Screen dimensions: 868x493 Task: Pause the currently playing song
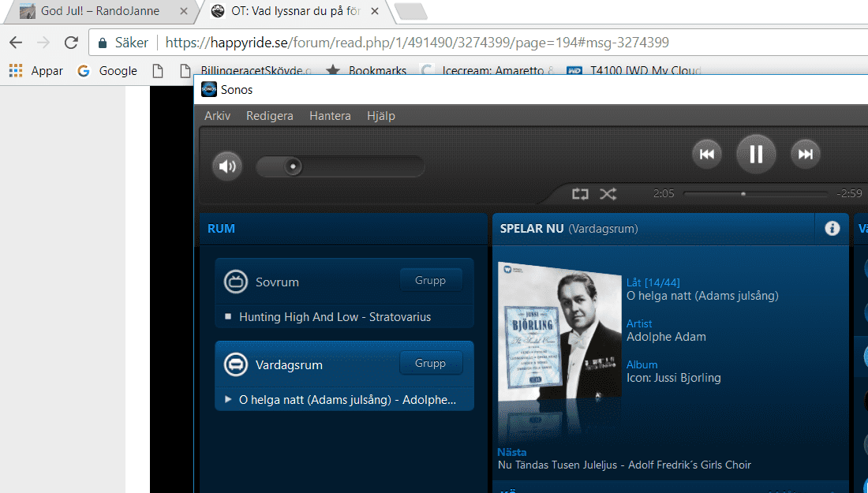[756, 155]
